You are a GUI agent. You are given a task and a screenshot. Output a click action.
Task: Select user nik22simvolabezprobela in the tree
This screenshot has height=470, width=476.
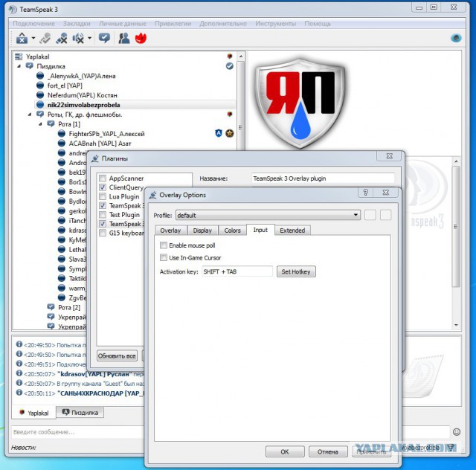click(83, 105)
